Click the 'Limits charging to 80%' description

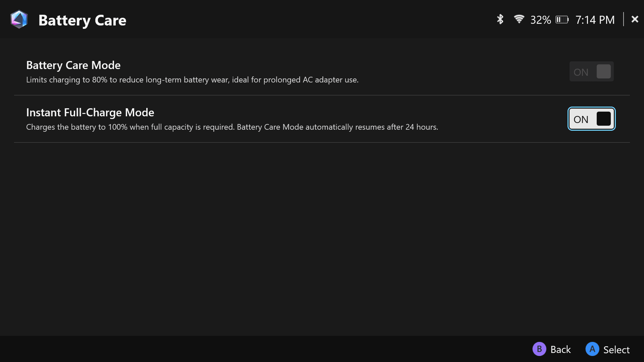192,80
